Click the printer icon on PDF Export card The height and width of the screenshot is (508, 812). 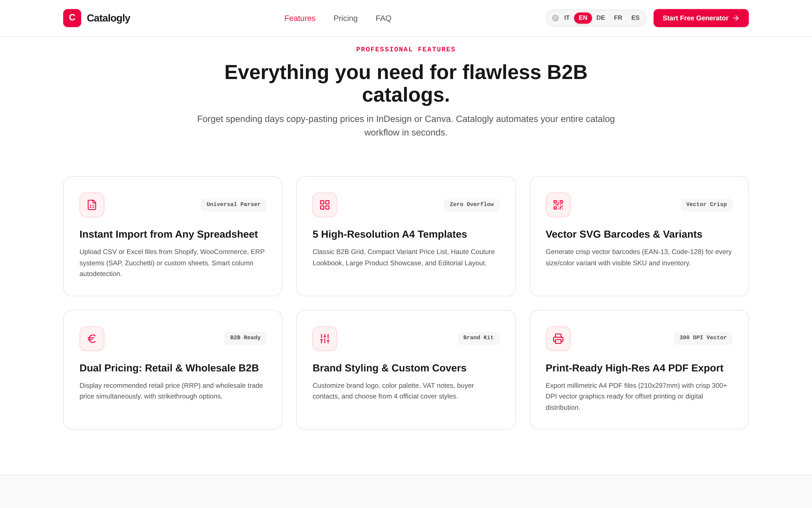click(558, 338)
